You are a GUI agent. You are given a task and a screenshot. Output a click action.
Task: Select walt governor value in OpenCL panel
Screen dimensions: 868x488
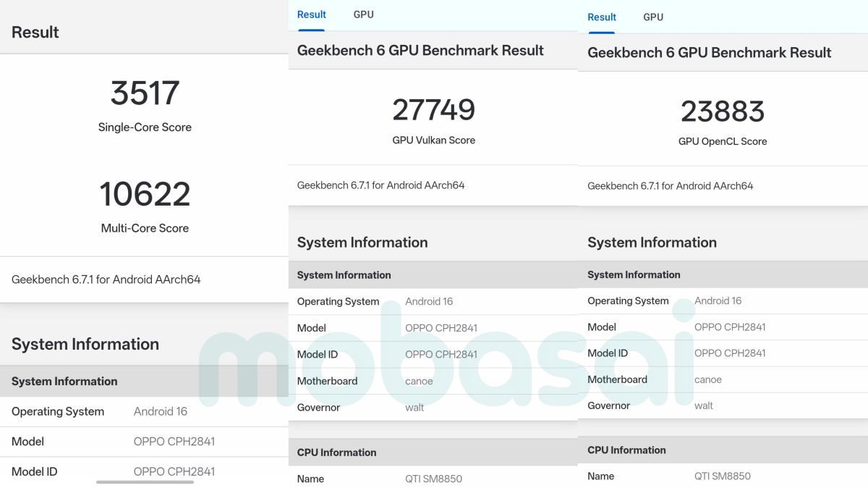pyautogui.click(x=704, y=406)
